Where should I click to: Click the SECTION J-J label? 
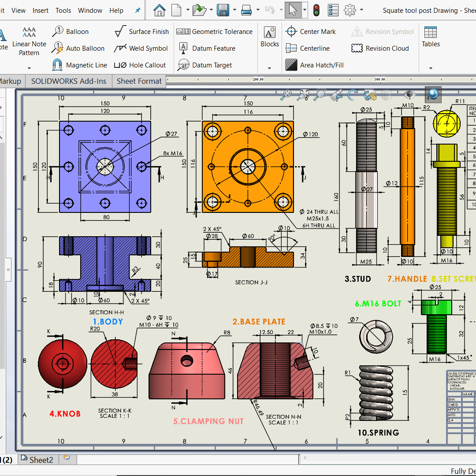point(251,283)
